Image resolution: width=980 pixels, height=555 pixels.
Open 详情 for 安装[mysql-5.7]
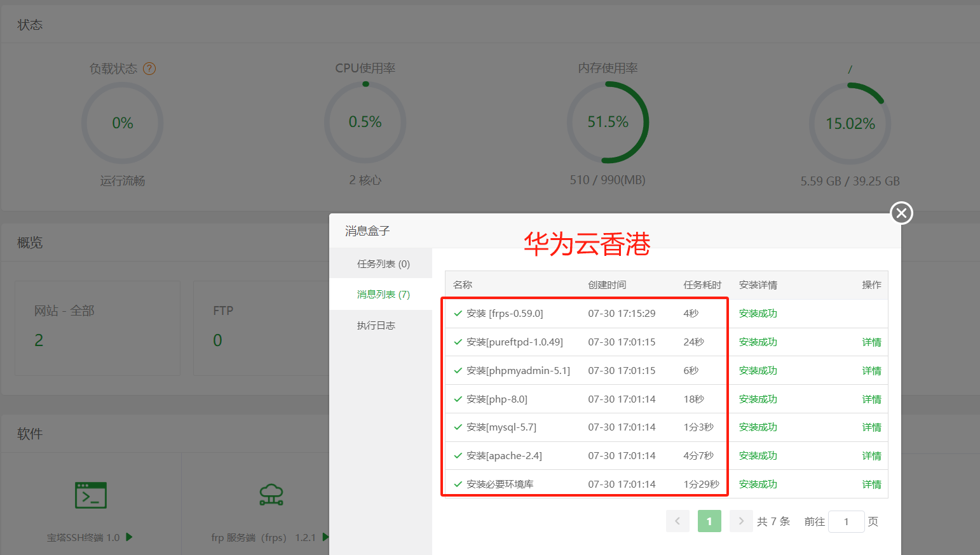pos(871,427)
